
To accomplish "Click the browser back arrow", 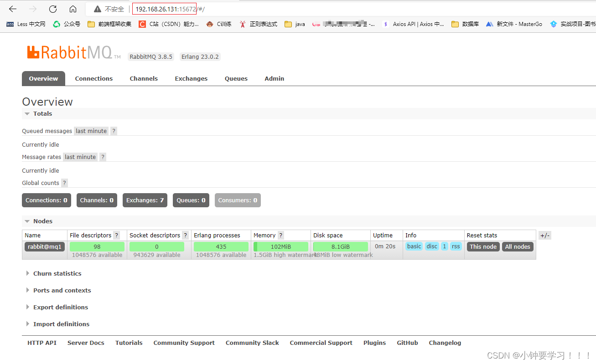I will click(12, 9).
